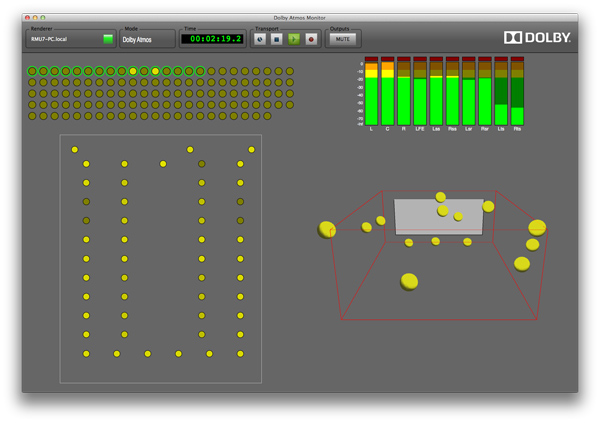Screen dimensions: 600x423
Task: Reset the clip indicator above the Lsr meter
Action: click(x=469, y=59)
